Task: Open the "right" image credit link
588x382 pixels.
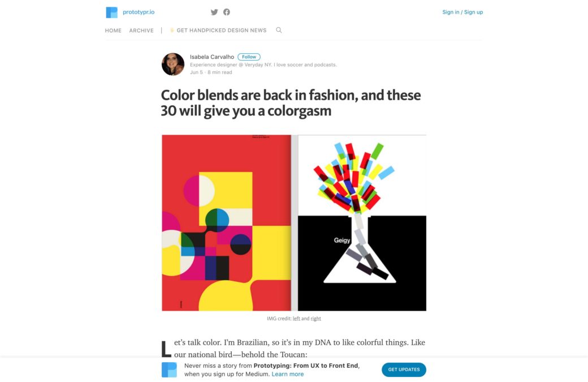Action: coord(315,319)
